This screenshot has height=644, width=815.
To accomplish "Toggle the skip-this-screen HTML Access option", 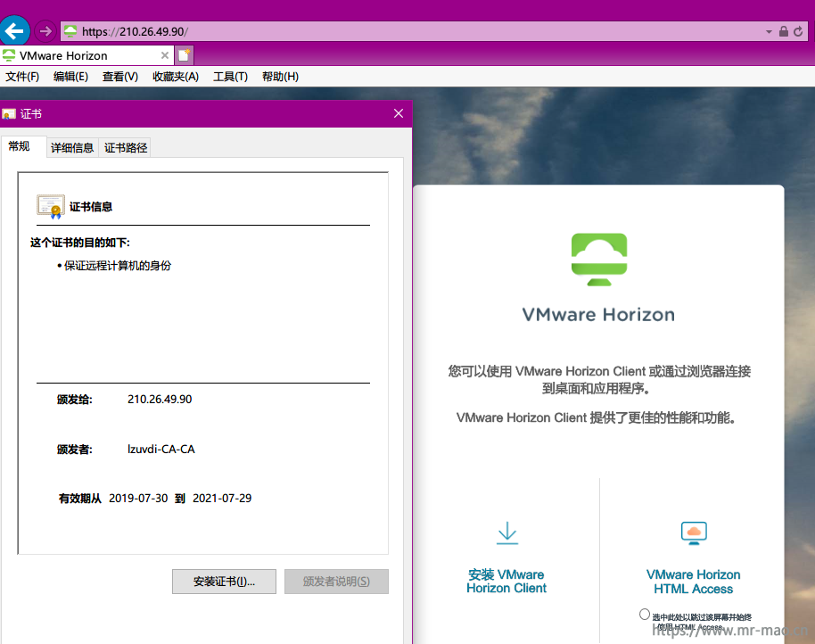I will click(645, 615).
